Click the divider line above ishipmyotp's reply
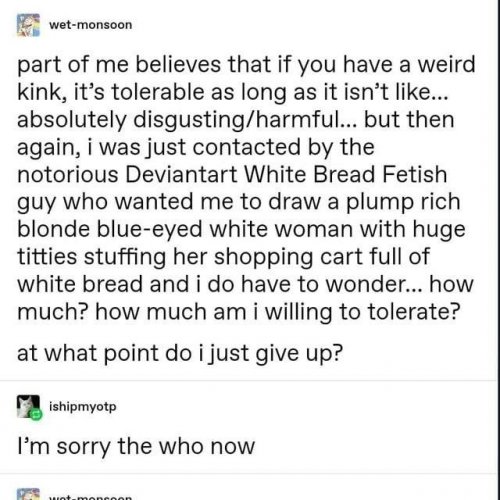 249,380
